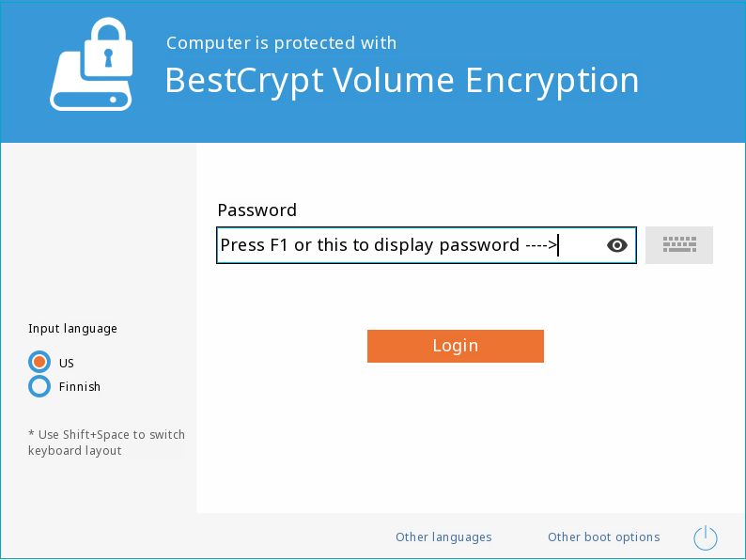Click the power shutdown icon
746x560 pixels.
pos(705,537)
